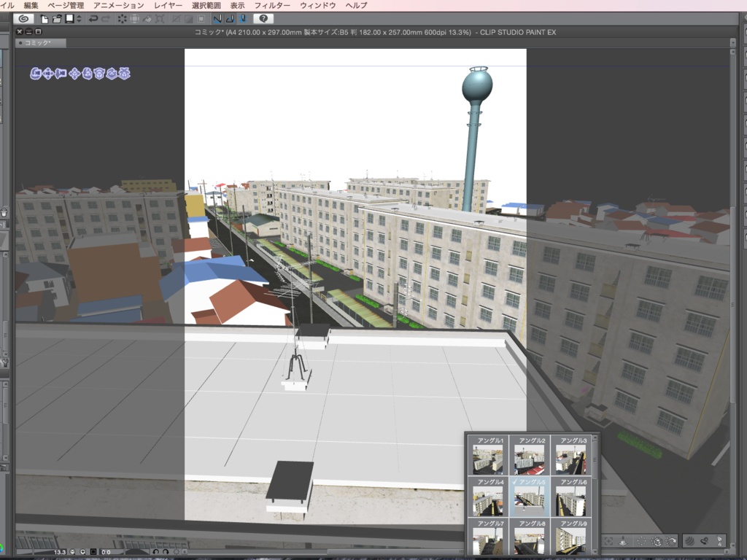Click the New document icon in the toolbar
Viewport: 747px width, 560px height.
click(44, 20)
